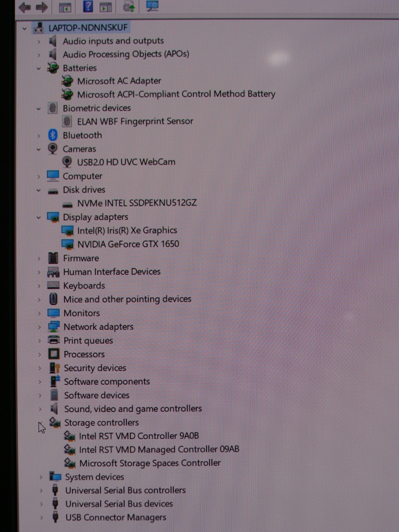This screenshot has width=399, height=532.
Task: Select Universal Serial Bus devices label
Action: (119, 504)
